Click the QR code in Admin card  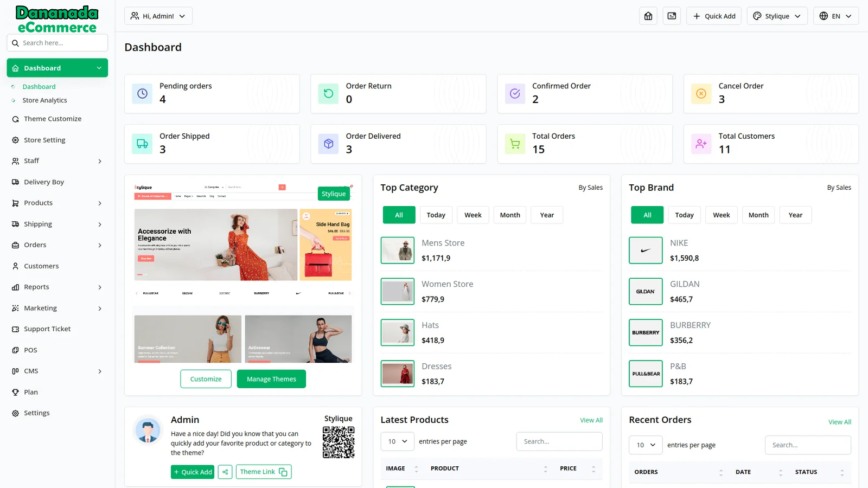pyautogui.click(x=339, y=442)
